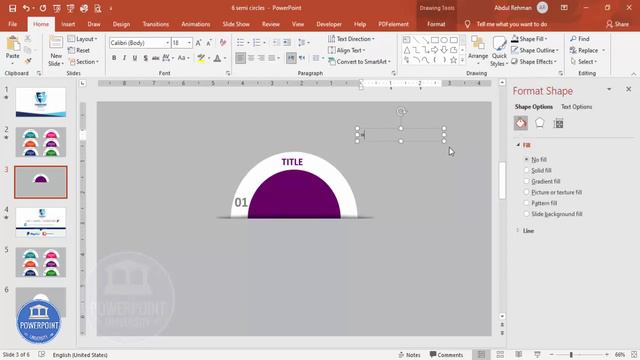Open the Format tab under Drawing Tools
Image resolution: width=640 pixels, height=360 pixels.
point(436,24)
